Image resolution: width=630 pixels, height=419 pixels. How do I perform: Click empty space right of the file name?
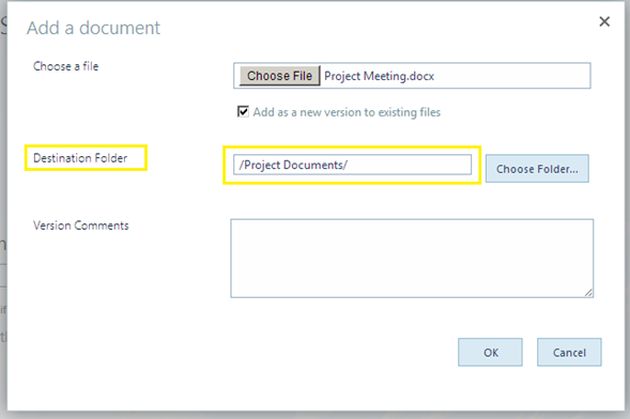520,76
